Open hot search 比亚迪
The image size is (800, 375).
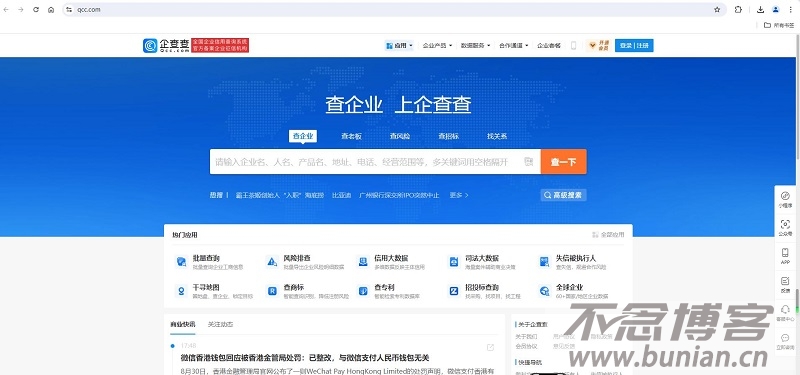pyautogui.click(x=341, y=195)
